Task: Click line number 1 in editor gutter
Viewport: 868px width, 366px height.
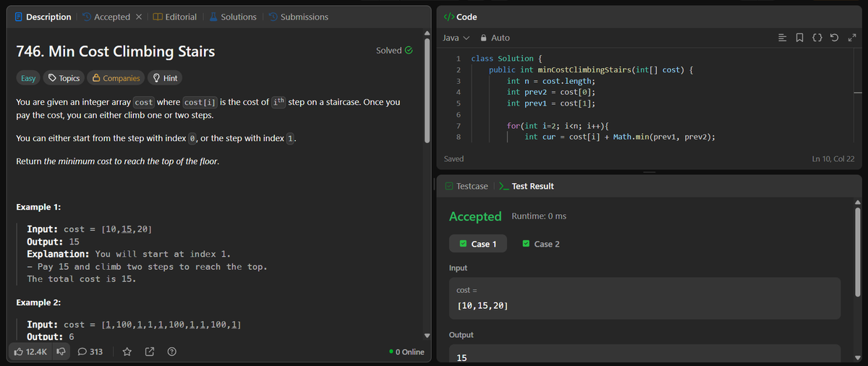Action: (459, 58)
